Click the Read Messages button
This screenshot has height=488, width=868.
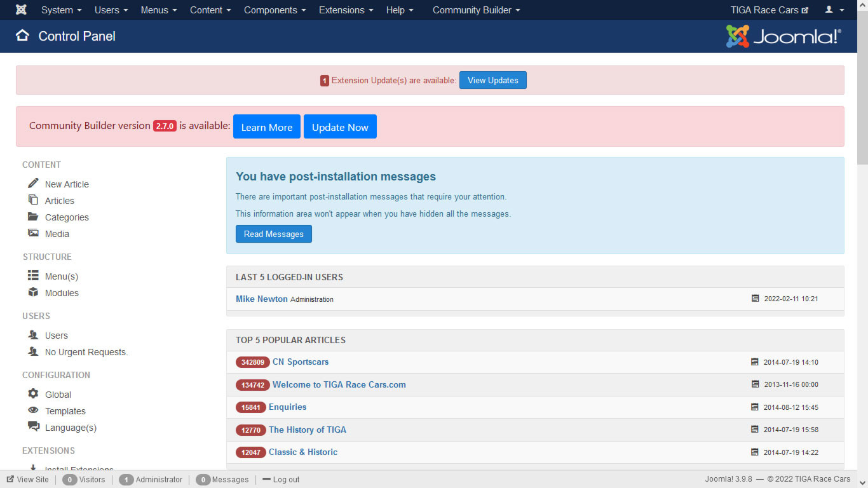[x=274, y=234]
